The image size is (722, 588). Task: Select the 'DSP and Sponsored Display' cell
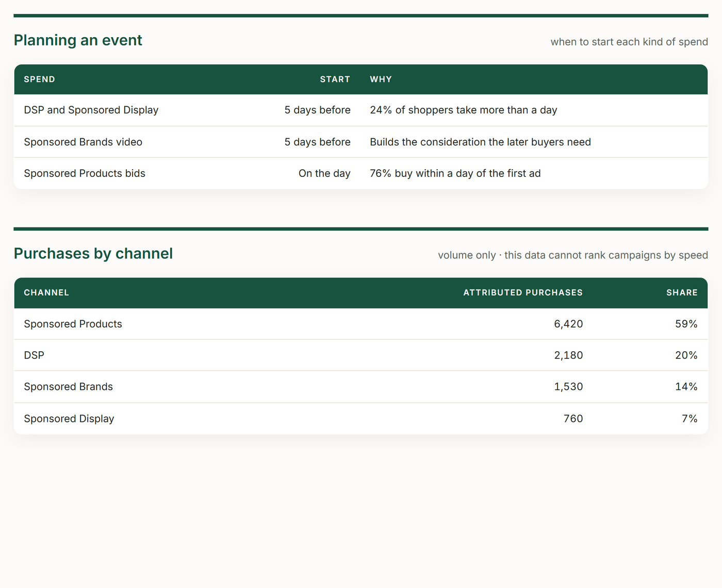[91, 110]
